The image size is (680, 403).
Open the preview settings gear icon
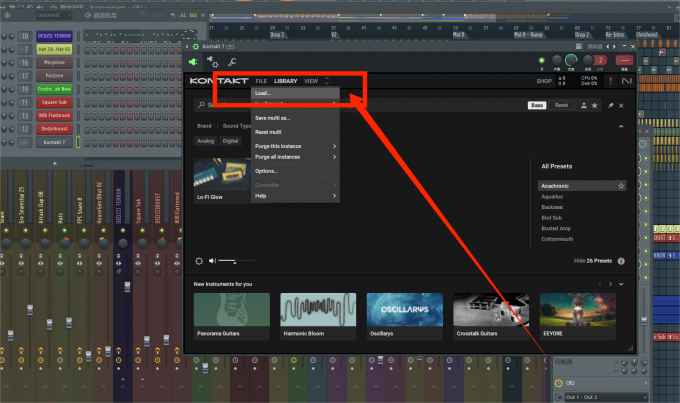(x=199, y=261)
